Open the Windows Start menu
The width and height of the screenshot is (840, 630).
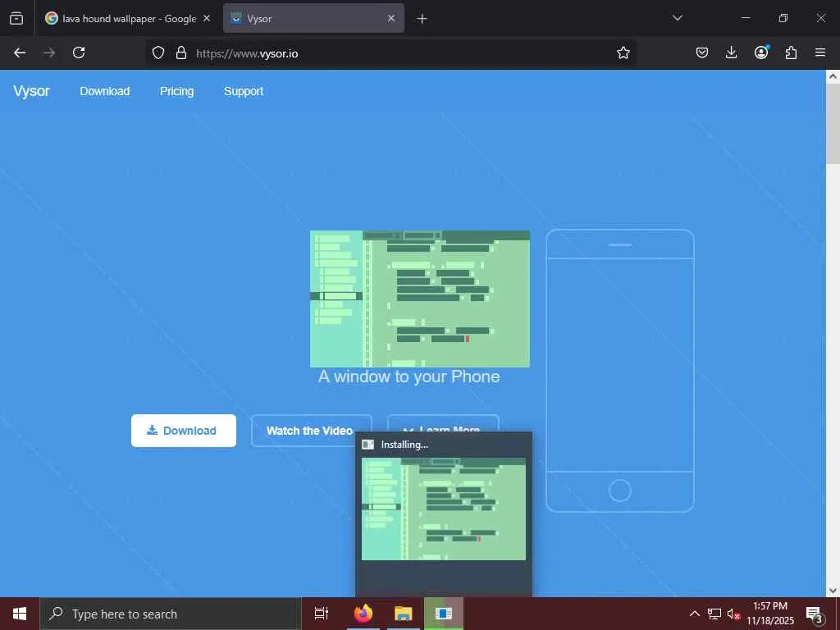pyautogui.click(x=20, y=614)
